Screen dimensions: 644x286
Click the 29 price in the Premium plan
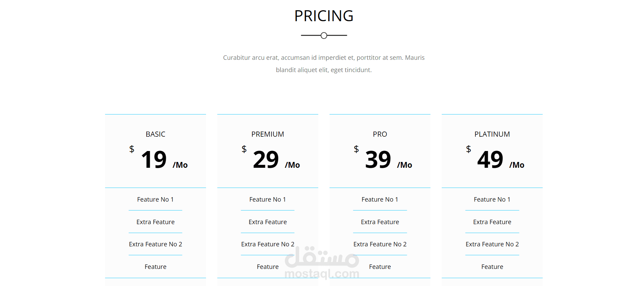point(266,160)
